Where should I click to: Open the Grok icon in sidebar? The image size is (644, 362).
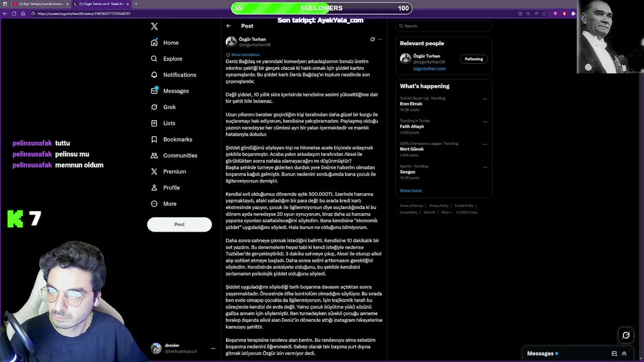(x=154, y=107)
